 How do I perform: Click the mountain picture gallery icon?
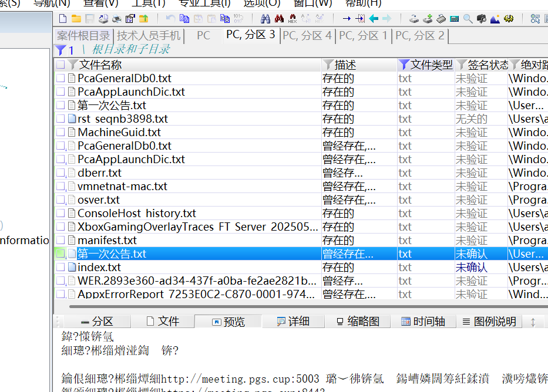[495, 19]
